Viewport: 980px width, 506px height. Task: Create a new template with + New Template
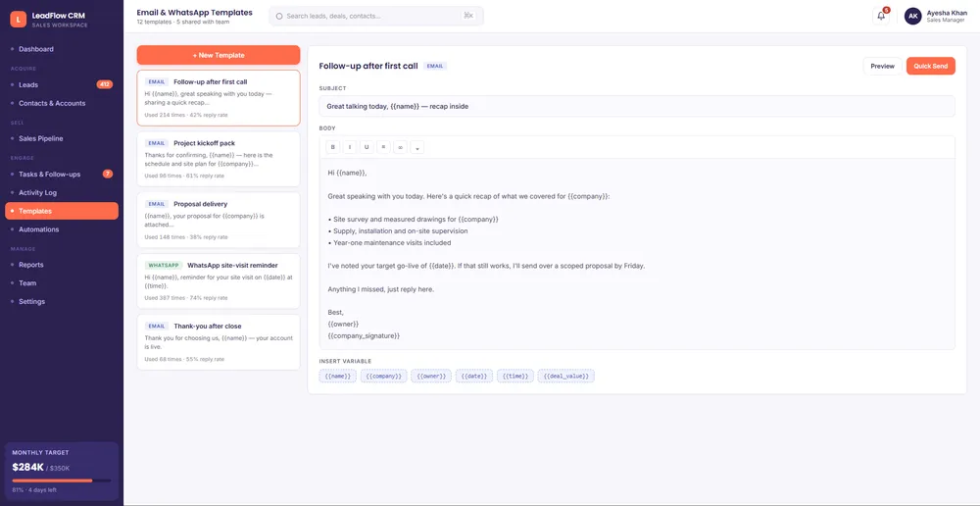(219, 55)
